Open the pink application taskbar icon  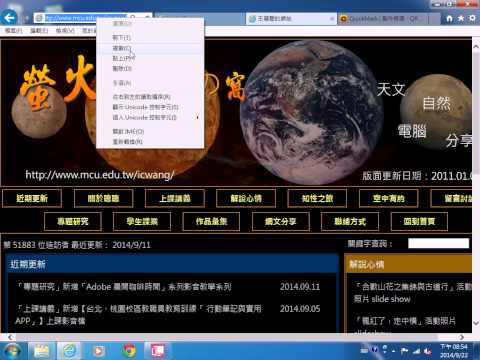(158, 351)
